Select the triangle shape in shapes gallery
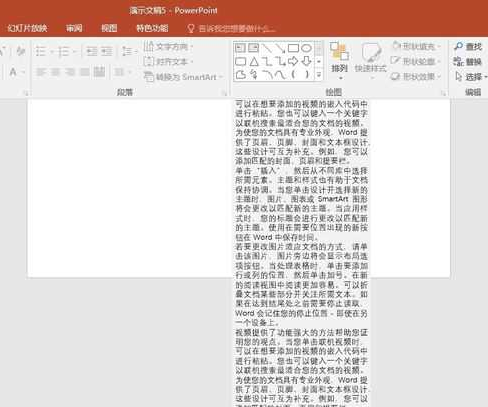This screenshot has width=488, height=407. pyautogui.click(x=254, y=61)
